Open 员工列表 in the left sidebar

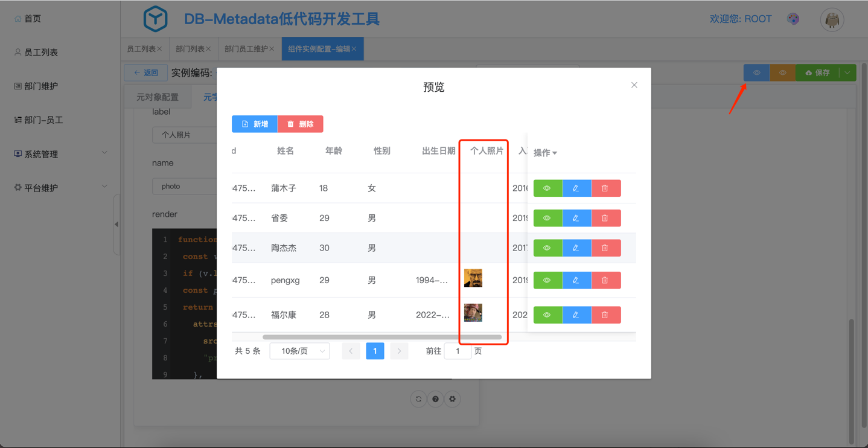tap(41, 53)
